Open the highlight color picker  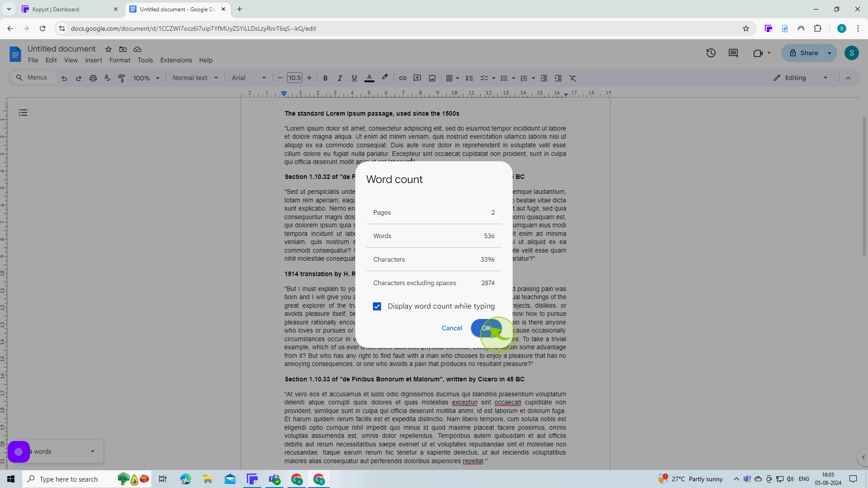pos(385,78)
